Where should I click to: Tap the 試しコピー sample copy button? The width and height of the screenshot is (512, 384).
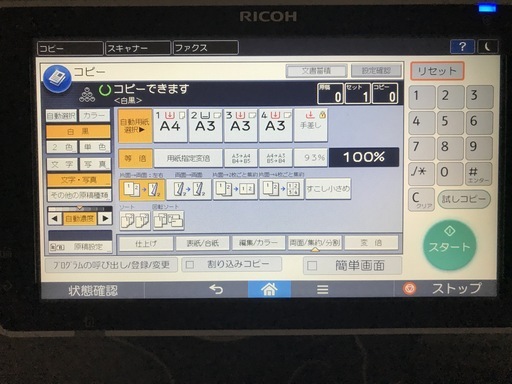click(464, 199)
